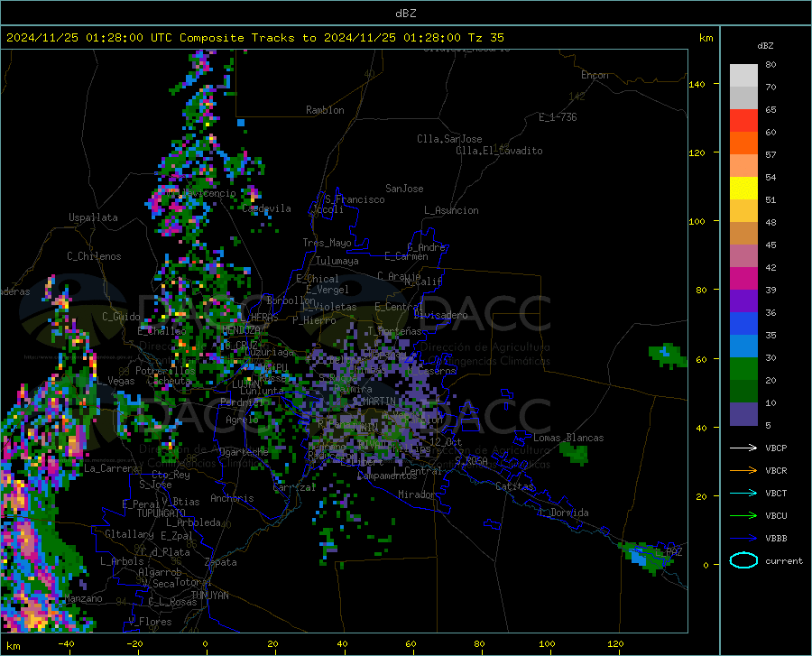Click the L_Dormida map label
This screenshot has width=812, height=656.
[x=563, y=513]
